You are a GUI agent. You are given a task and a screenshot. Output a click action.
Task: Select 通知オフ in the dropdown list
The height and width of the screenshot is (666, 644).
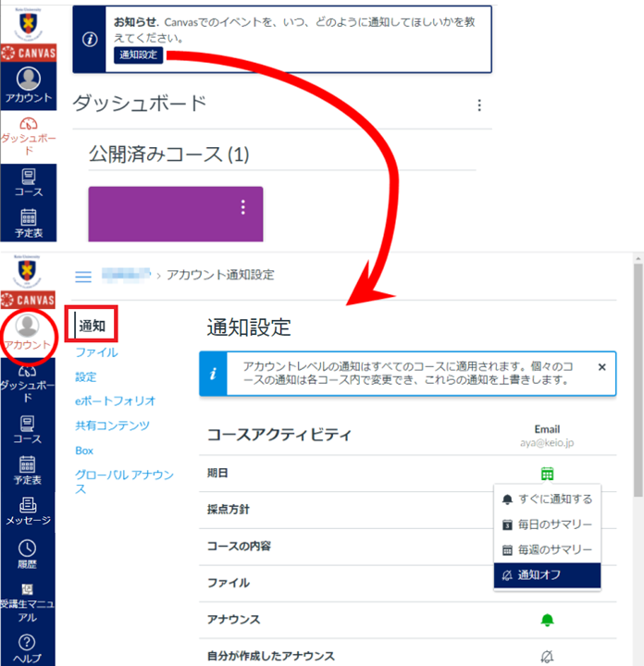(x=547, y=575)
